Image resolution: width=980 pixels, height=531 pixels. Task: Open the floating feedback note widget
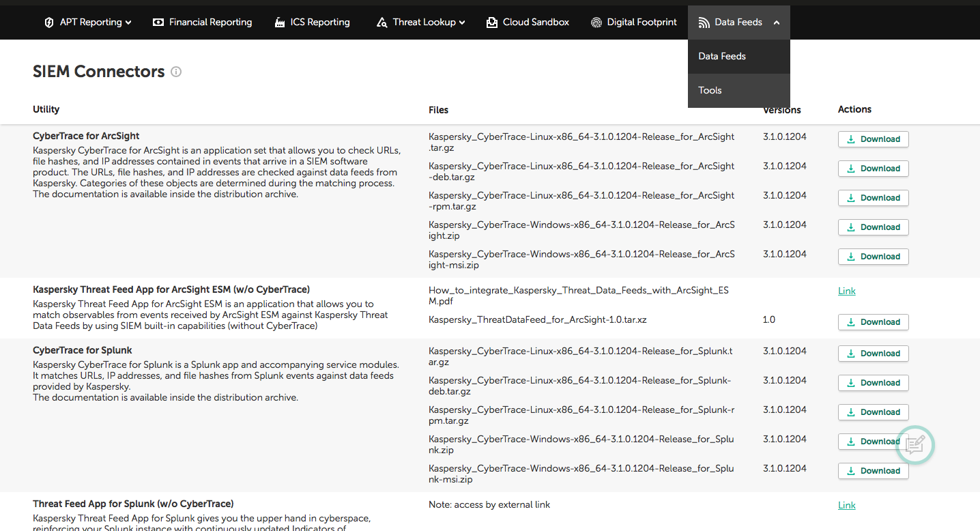pyautogui.click(x=914, y=445)
